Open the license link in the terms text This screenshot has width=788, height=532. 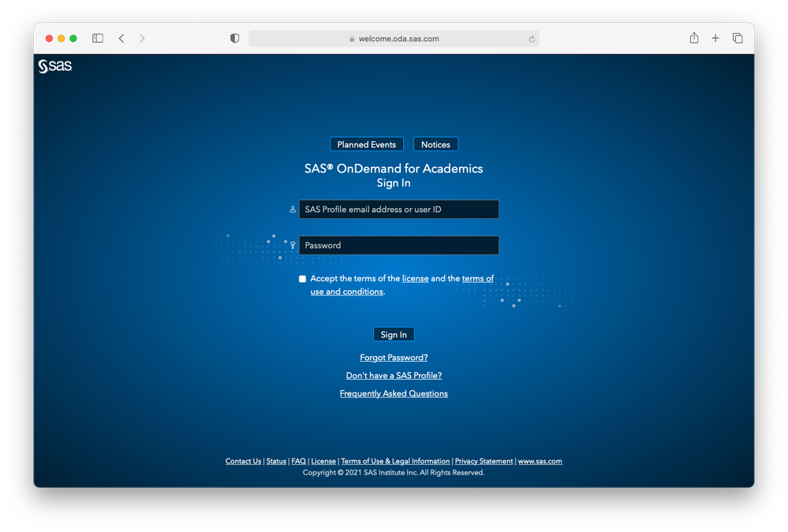415,278
